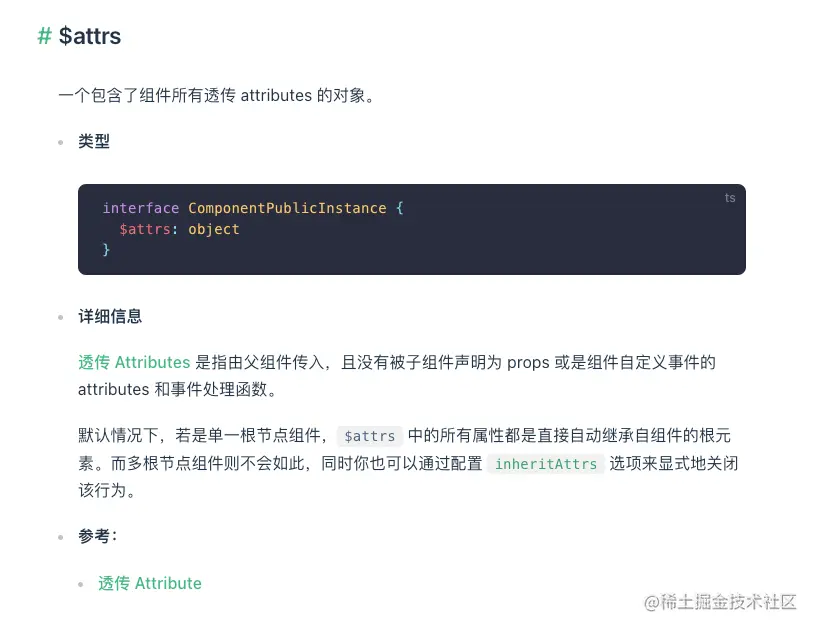This screenshot has width=816, height=631.
Task: Click the object type in code block
Action: pos(214,229)
